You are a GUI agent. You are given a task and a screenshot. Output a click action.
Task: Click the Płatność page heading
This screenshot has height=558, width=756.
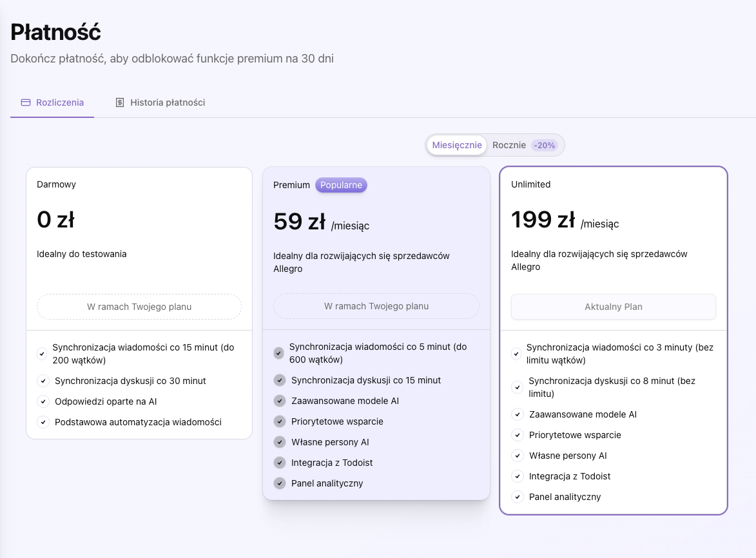(x=56, y=32)
